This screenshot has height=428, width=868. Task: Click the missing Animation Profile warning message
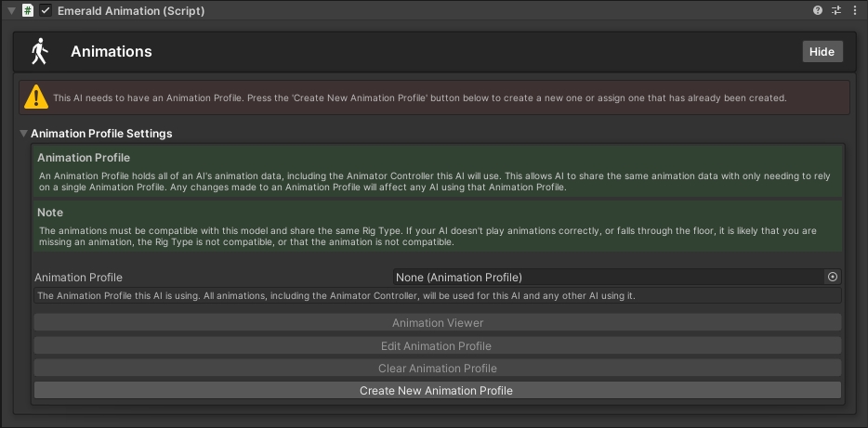pyautogui.click(x=420, y=97)
